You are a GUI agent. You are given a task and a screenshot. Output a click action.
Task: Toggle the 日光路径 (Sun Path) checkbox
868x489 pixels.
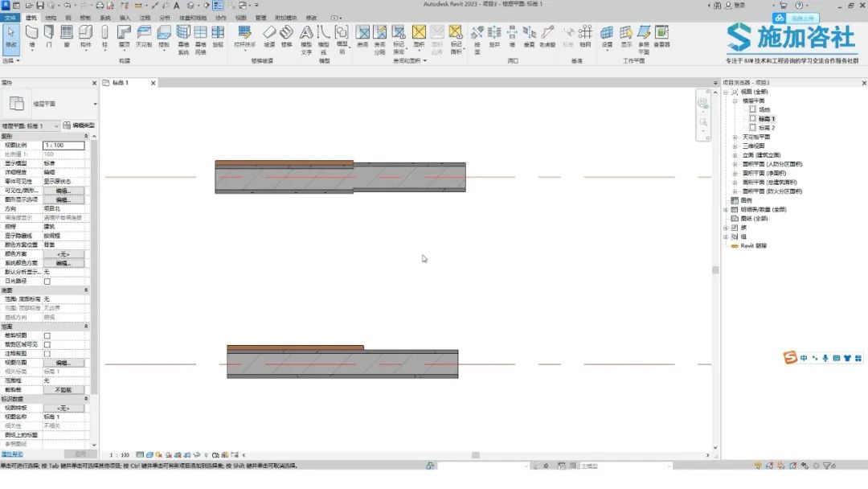(47, 281)
